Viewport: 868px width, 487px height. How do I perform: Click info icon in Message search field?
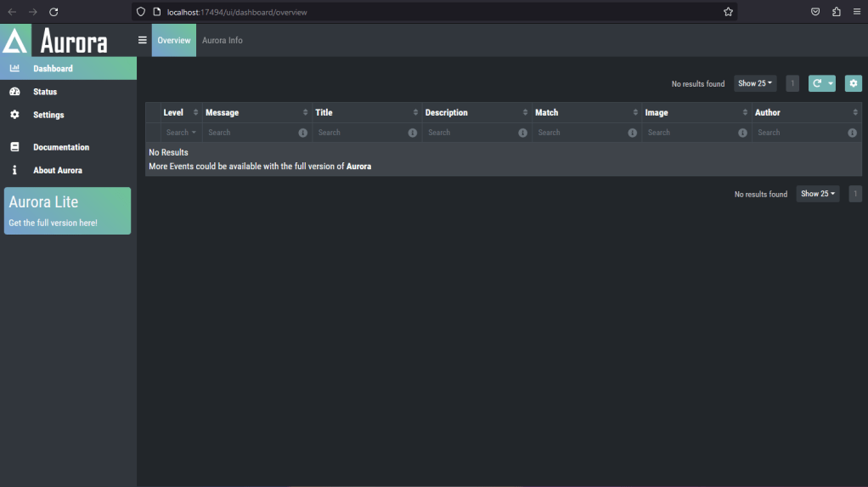click(303, 133)
